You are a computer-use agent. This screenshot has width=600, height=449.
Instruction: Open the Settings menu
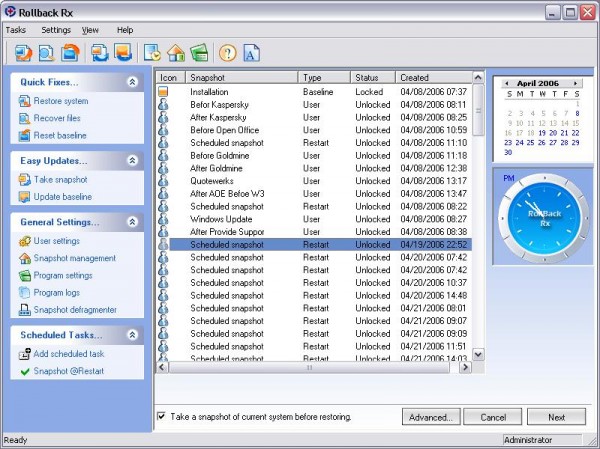click(56, 30)
